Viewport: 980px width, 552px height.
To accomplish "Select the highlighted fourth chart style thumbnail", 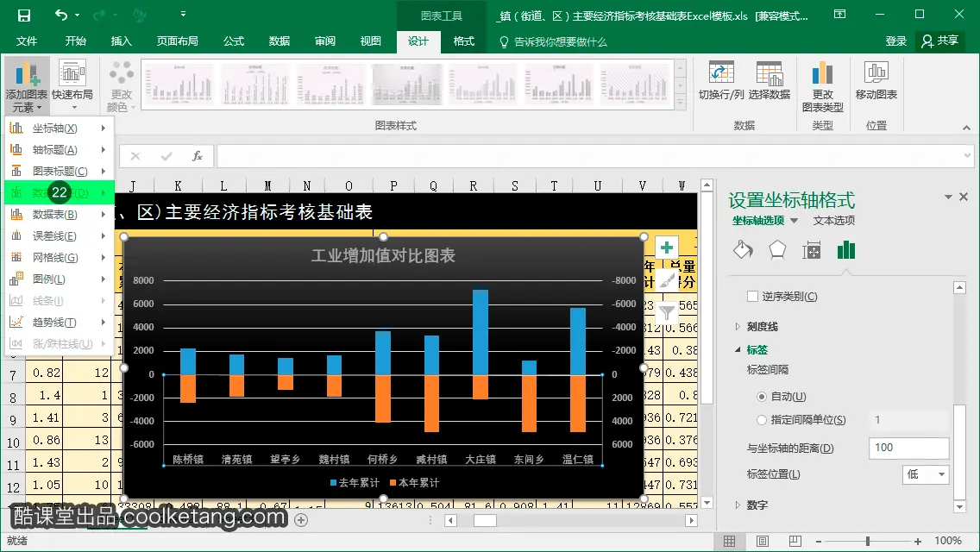I will (x=407, y=85).
